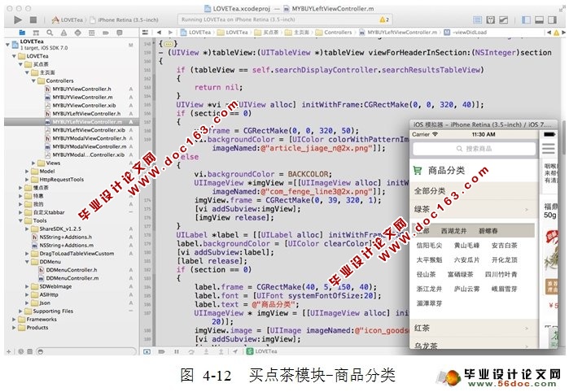This screenshot has height=392, width=569.
Task: Toggle source-control status filter icon
Action: pos(30,351)
